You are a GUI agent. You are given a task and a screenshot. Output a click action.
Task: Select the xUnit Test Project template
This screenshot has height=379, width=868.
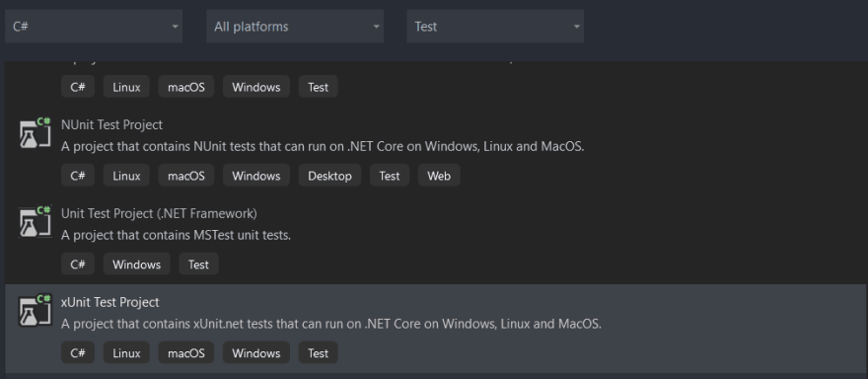coord(436,329)
